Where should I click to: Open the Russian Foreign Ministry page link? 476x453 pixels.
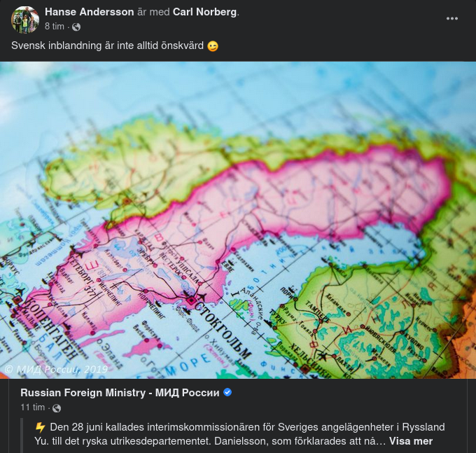[x=120, y=393]
